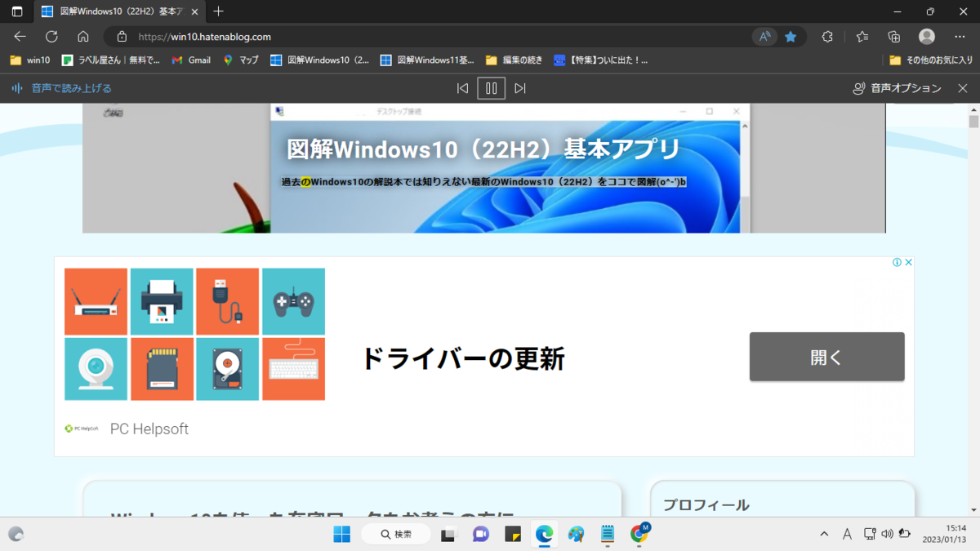Open the Favorites list icon

pyautogui.click(x=862, y=37)
